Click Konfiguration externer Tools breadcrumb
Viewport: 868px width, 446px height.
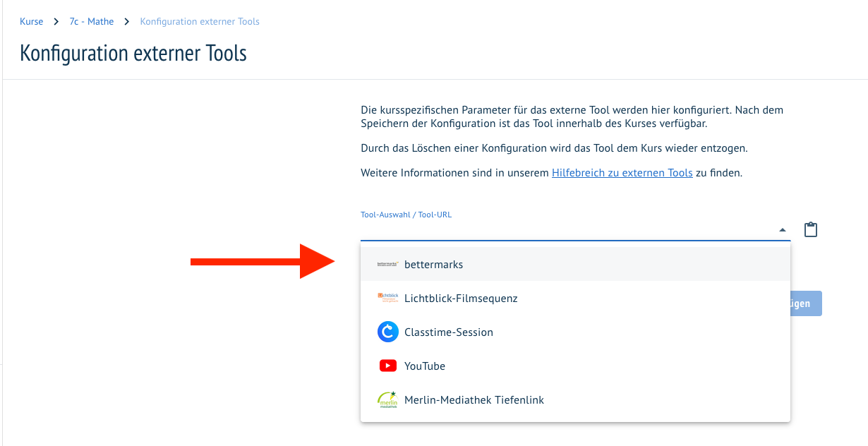pos(200,21)
